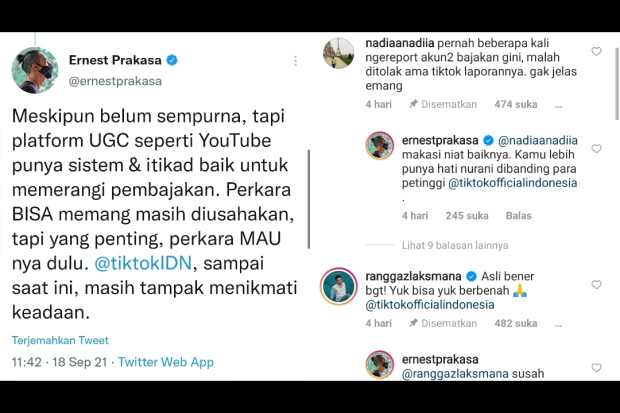Open the tweet's three-dot options menu
The image size is (620, 413).
[295, 61]
